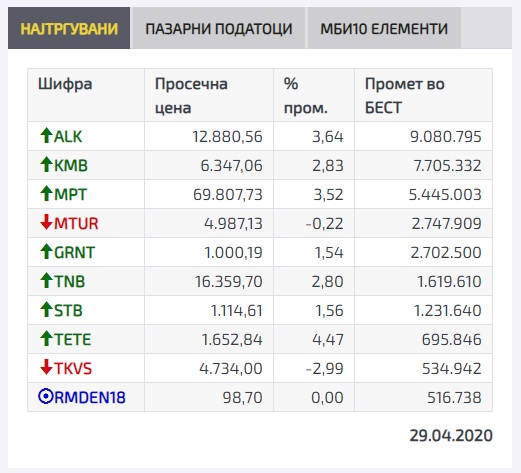Click the % пром. column header
This screenshot has height=473, width=521.
(x=306, y=96)
